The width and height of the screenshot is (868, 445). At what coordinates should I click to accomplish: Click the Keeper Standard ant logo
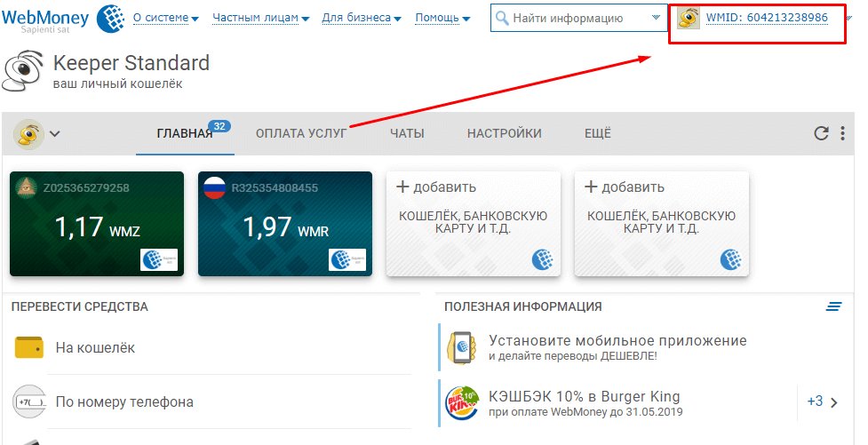coord(22,70)
